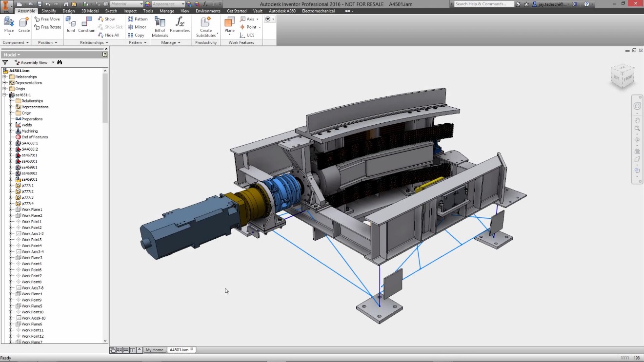
Task: Open the Constrain tool
Action: pyautogui.click(x=87, y=25)
